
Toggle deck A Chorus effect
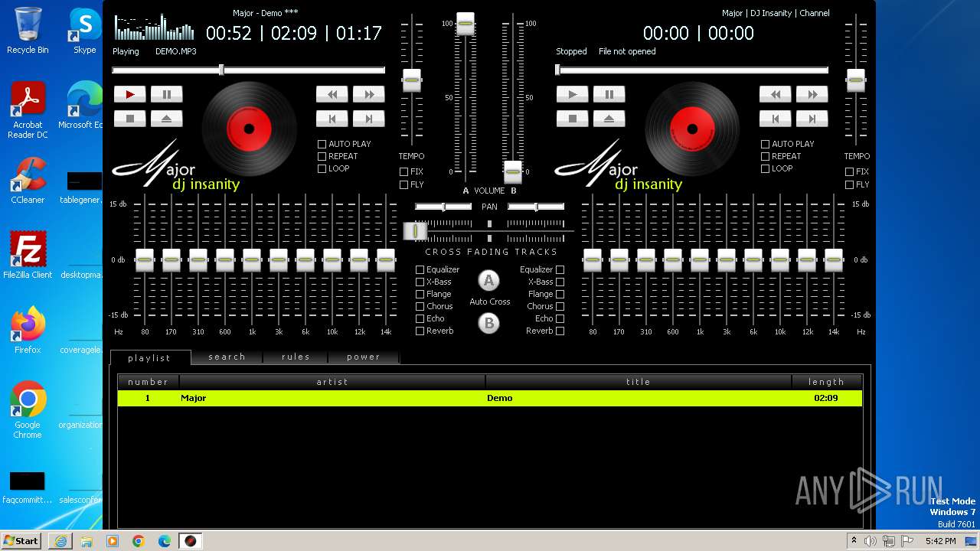[x=420, y=306]
